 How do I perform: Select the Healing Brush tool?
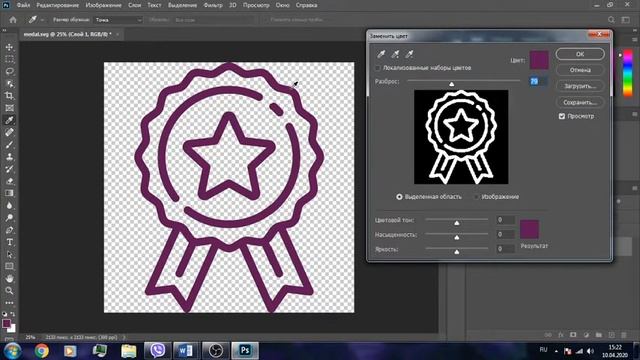(x=9, y=133)
